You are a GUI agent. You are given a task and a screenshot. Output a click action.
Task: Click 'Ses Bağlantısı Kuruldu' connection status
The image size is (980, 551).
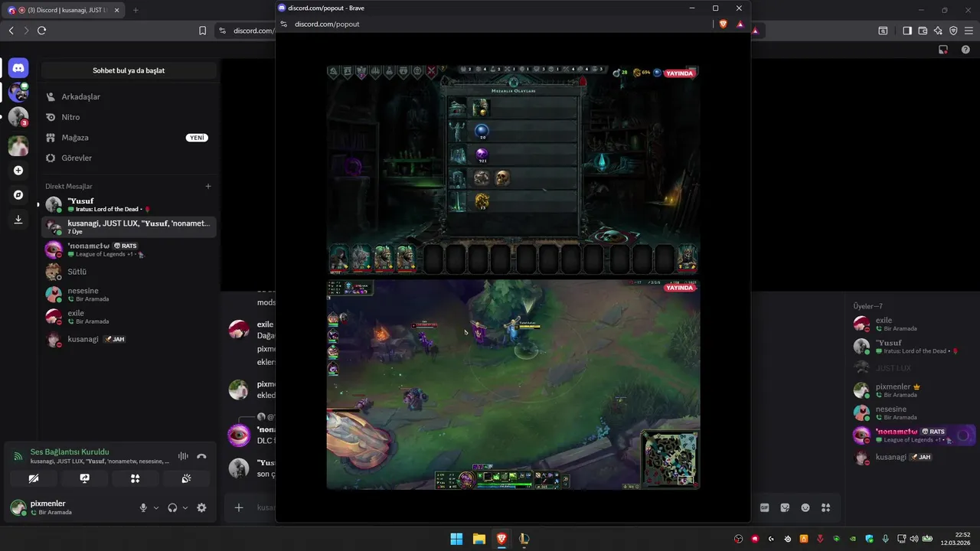[70, 452]
